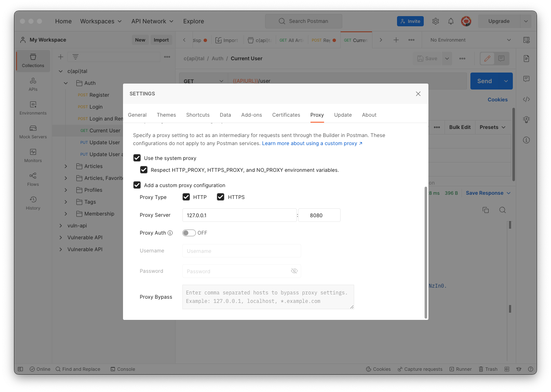Check the notifications bell
This screenshot has width=551, height=392.
pos(451,21)
